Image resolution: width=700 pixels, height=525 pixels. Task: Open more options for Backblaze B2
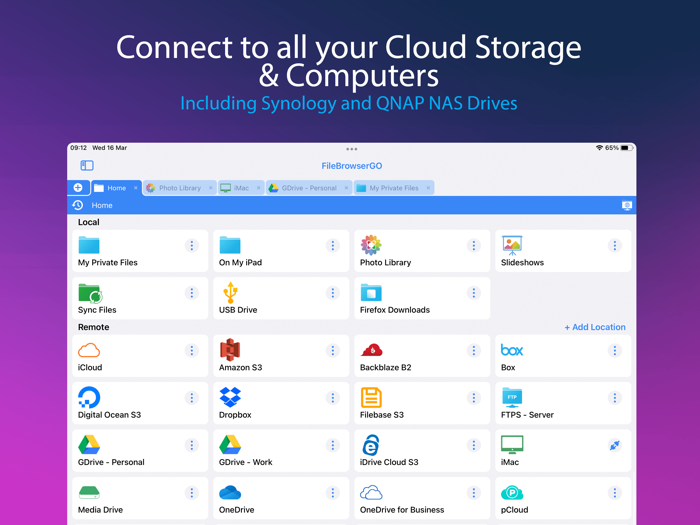pos(474,350)
